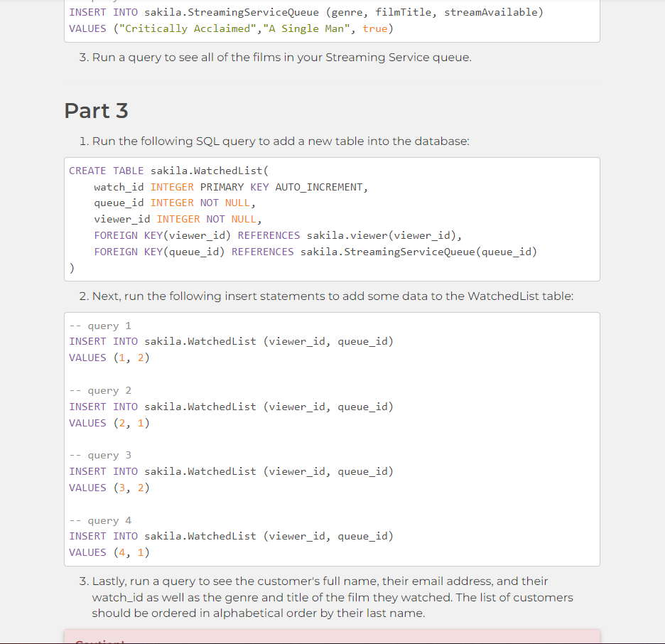
Task: Click the INSERT INTO StreamingServiceQueue statement
Action: point(306,11)
